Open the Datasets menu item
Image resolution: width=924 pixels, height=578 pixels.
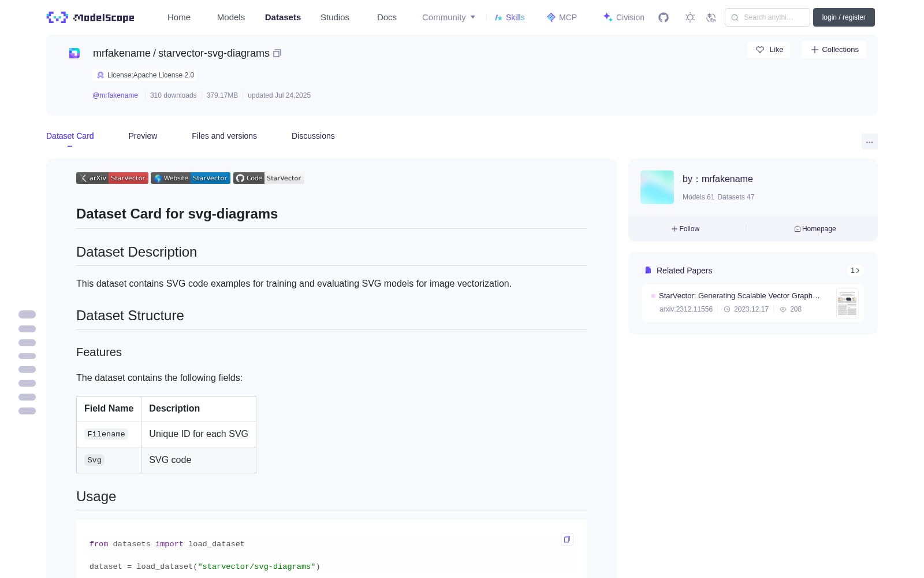[x=283, y=17]
